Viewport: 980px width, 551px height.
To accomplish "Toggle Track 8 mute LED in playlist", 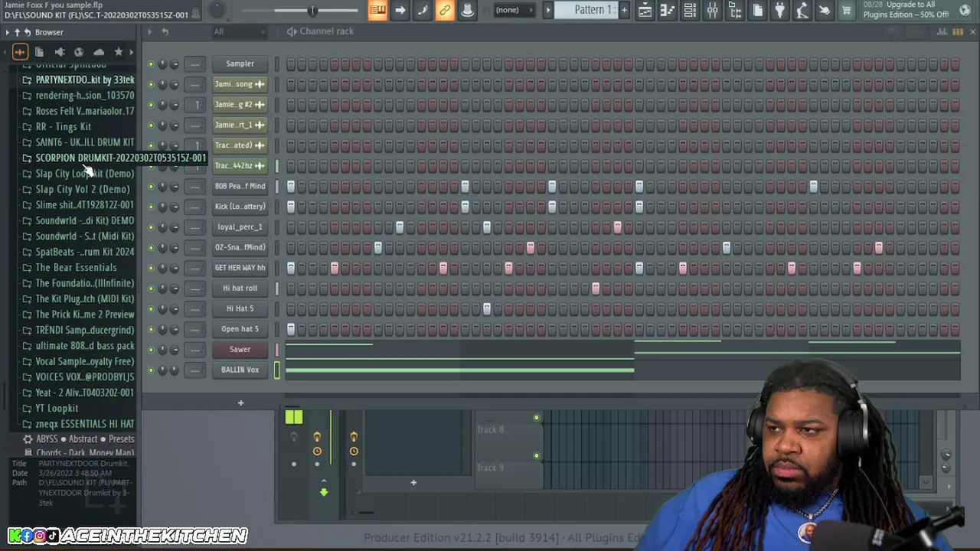I will pos(537,418).
